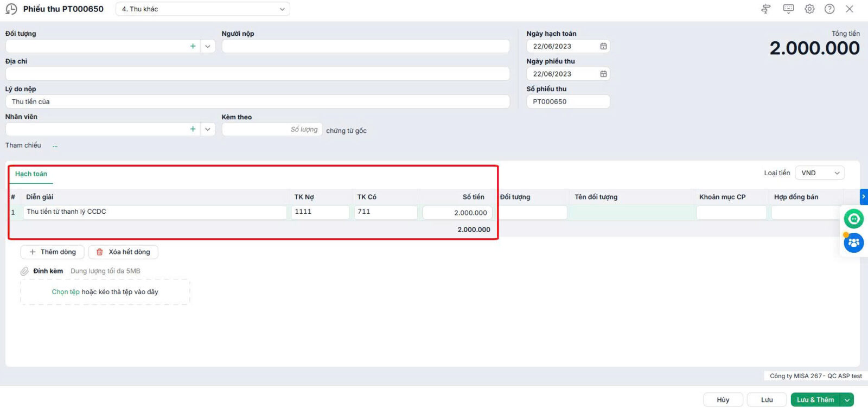Expand the blue side panel arrow
Image resolution: width=868 pixels, height=408 pixels.
click(x=864, y=196)
